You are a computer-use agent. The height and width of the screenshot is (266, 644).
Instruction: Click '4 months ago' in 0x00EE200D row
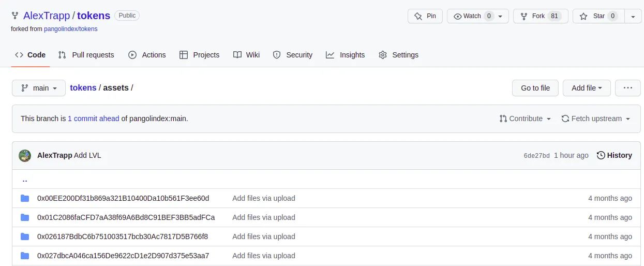pos(610,198)
